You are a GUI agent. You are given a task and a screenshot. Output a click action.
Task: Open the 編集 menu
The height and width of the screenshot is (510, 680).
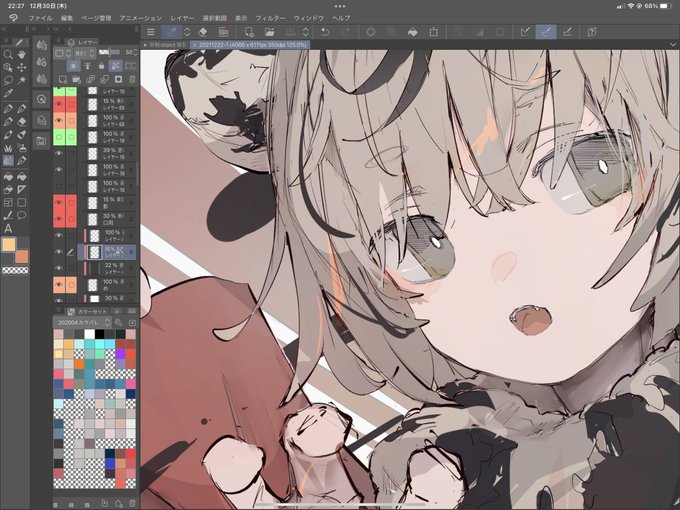click(x=67, y=18)
